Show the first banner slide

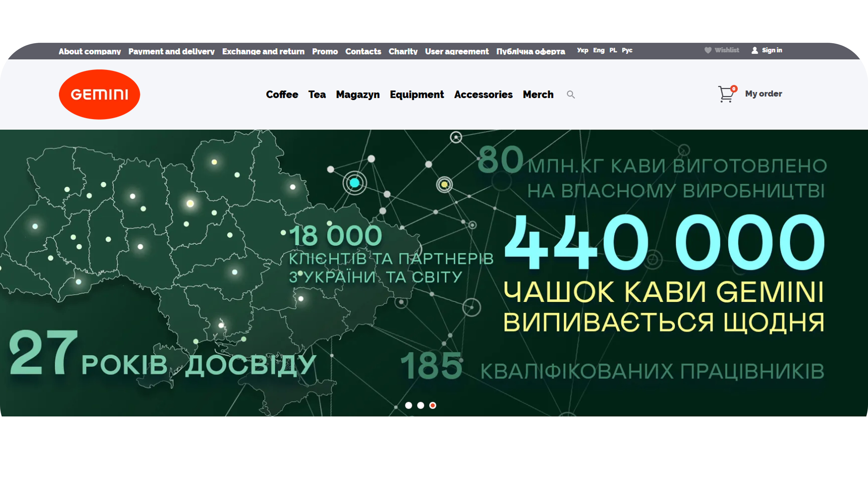(408, 405)
